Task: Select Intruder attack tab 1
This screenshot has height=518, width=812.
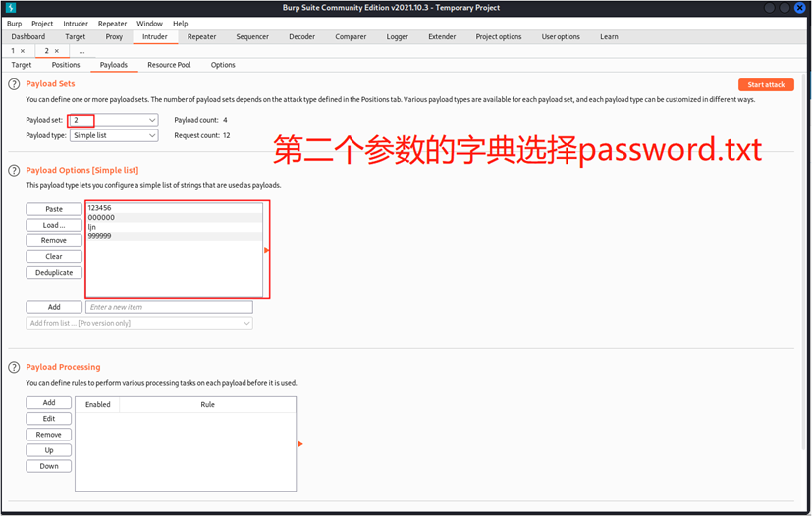Action: coord(14,51)
